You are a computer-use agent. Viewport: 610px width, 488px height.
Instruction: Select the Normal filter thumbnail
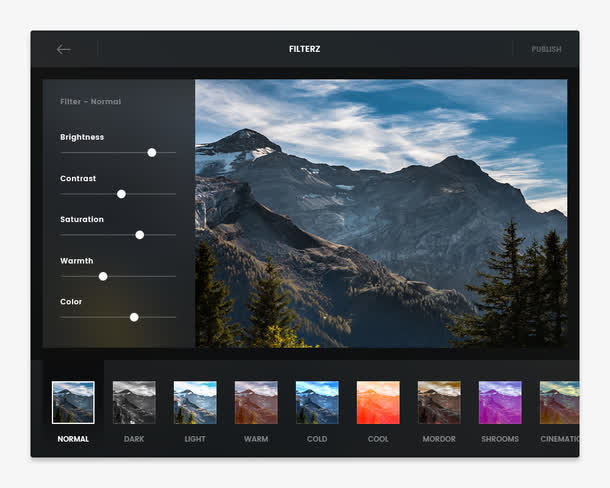coord(73,402)
